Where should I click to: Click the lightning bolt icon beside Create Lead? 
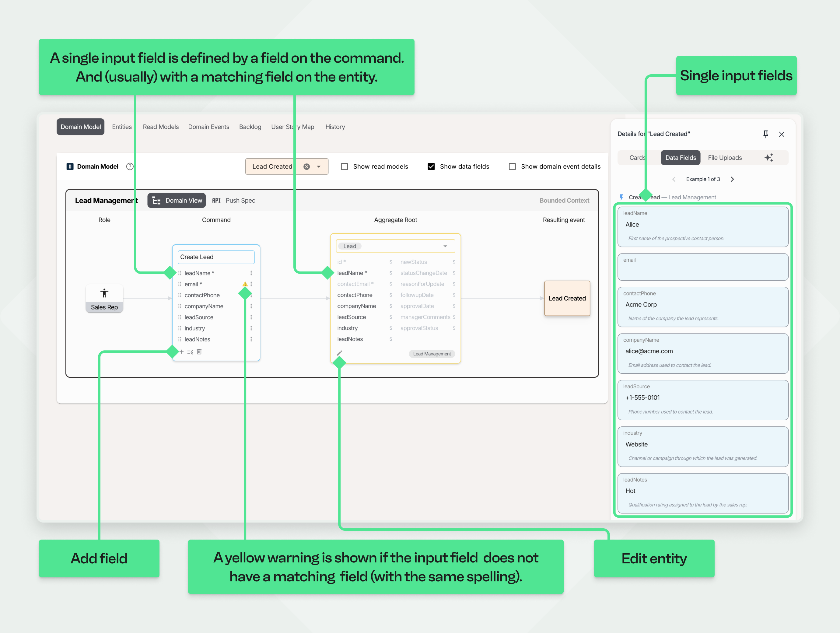coord(621,197)
